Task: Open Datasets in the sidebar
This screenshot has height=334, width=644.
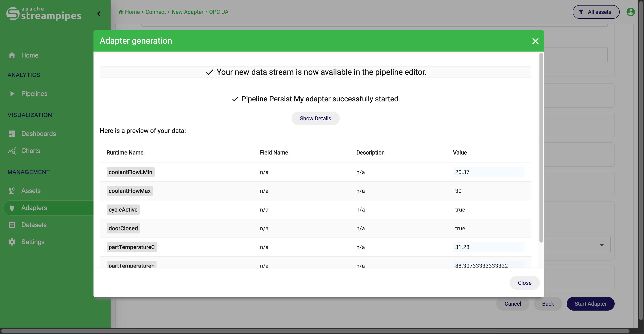Action: coord(34,225)
